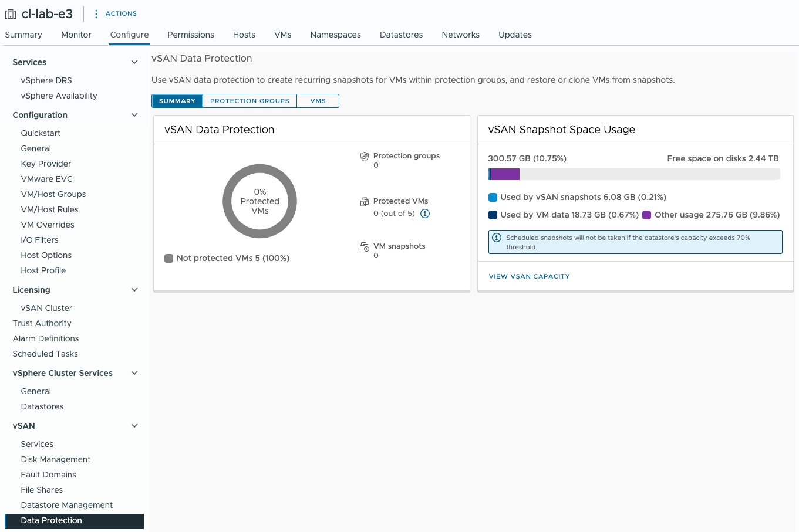Select Data Protection in the vSAN menu
The image size is (799, 532).
74,521
